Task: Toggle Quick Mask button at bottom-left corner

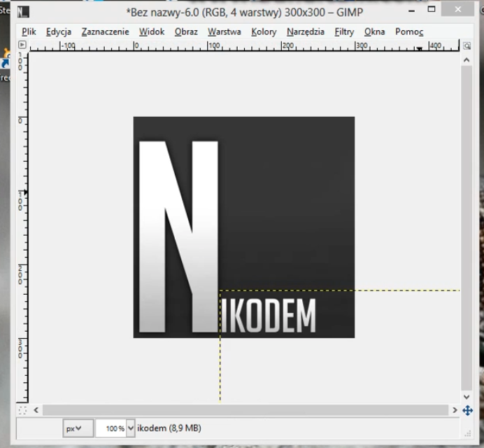Action: [22, 410]
